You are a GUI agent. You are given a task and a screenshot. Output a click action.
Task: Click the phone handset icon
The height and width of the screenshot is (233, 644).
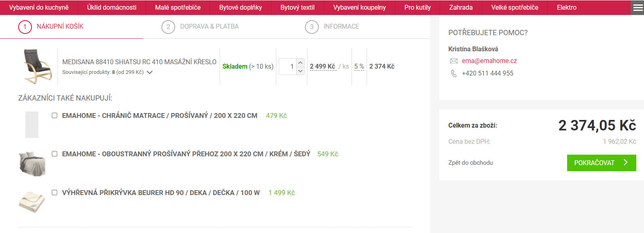pos(453,73)
